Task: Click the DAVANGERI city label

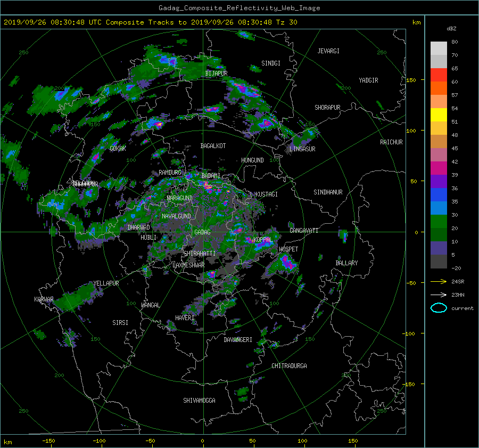Action: [x=238, y=340]
